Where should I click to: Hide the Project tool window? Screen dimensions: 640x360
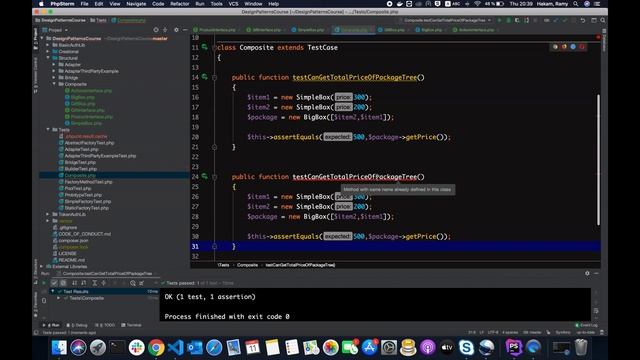click(185, 30)
